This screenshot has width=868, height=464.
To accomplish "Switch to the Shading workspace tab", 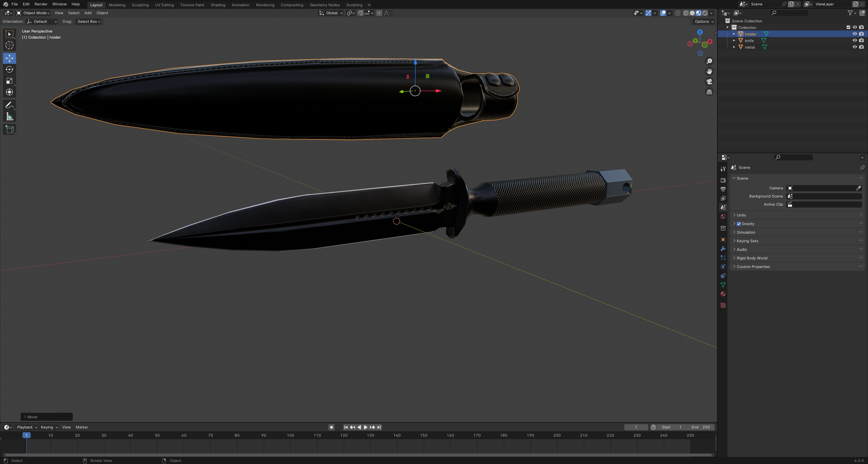I will click(x=218, y=5).
